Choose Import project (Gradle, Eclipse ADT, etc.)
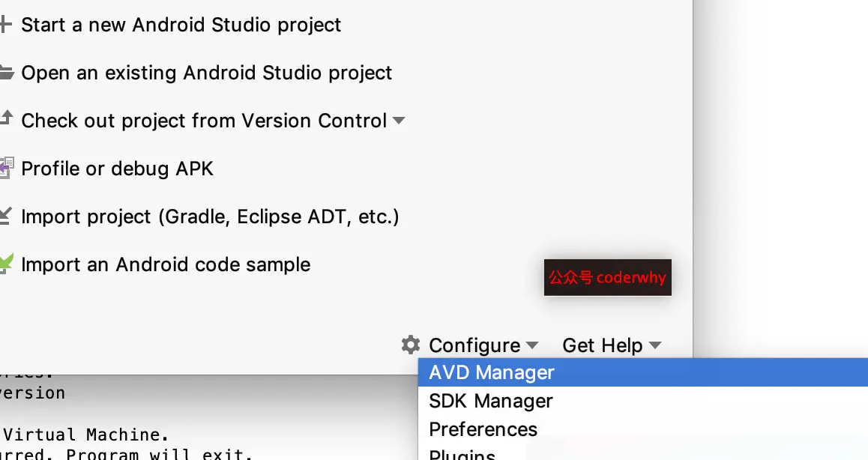The height and width of the screenshot is (460, 868). (211, 217)
